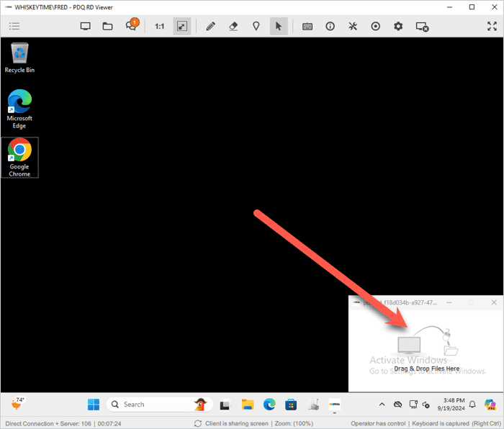This screenshot has height=429, width=504.
Task: Click the OneDrive cloud tray icon
Action: (x=397, y=405)
